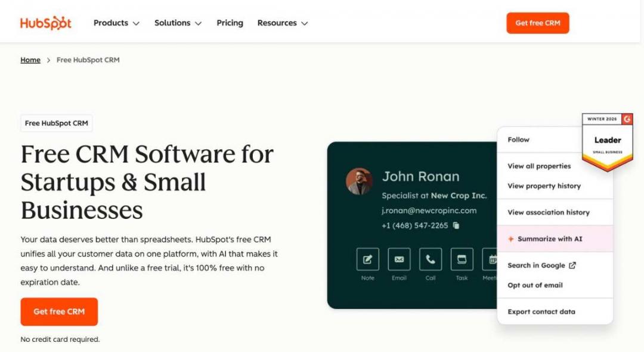
Task: Click John Ronan's profile photo
Action: point(359,181)
